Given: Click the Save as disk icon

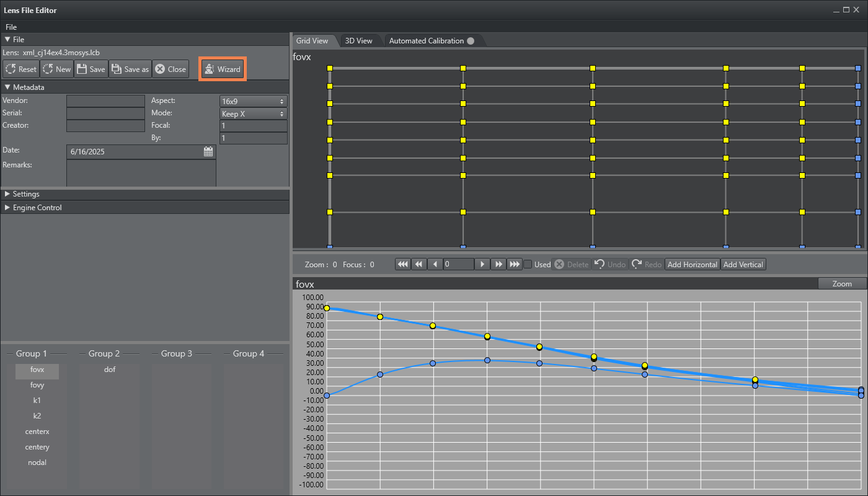Looking at the screenshot, I should 117,69.
